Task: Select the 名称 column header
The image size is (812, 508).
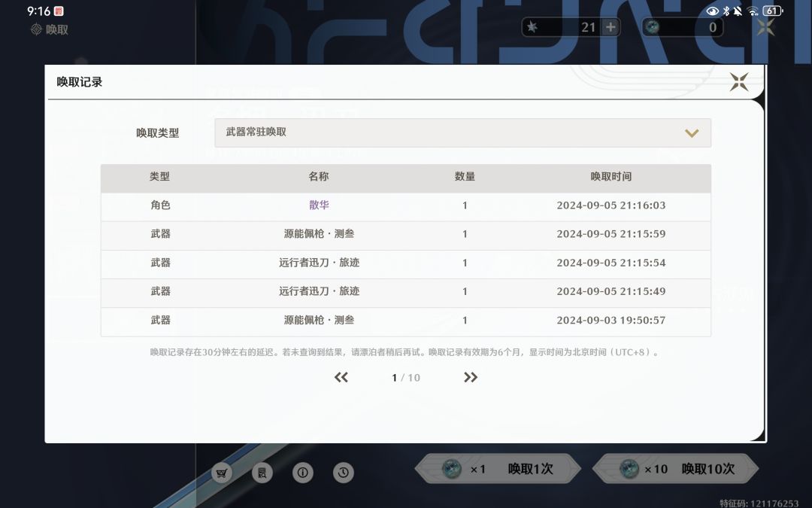Action: (319, 176)
